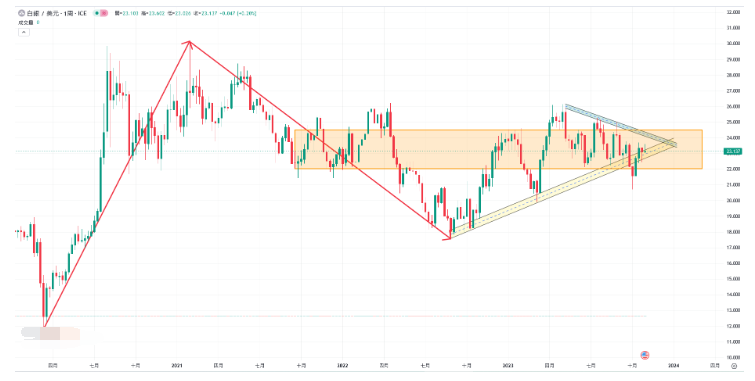The width and height of the screenshot is (755, 381).
Task: Click the 2022 time axis label
Action: (342, 366)
